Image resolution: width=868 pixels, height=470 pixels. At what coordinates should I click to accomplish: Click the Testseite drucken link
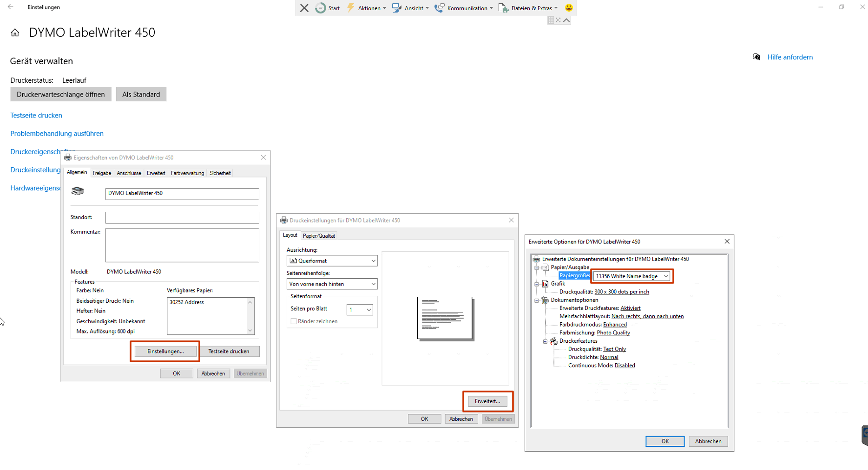(36, 115)
